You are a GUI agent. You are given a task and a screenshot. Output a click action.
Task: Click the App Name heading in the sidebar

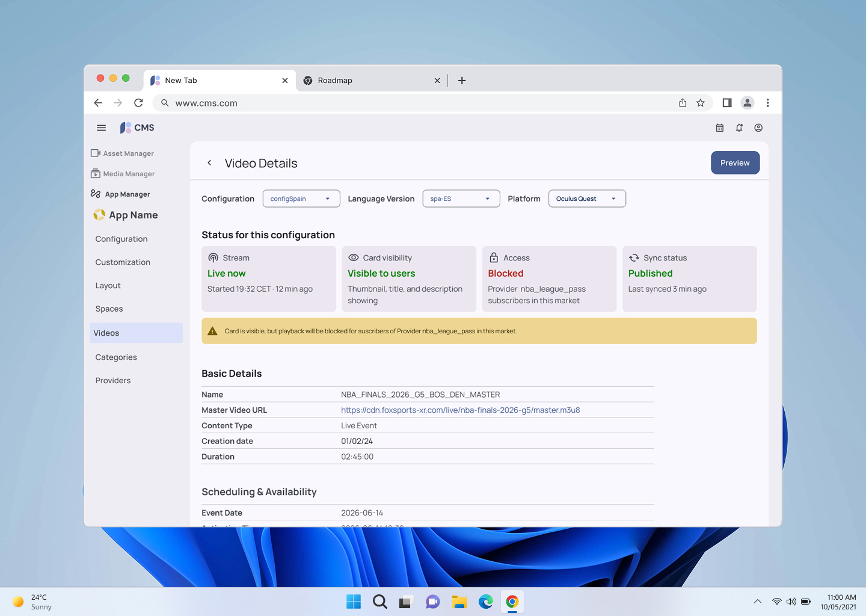click(134, 215)
